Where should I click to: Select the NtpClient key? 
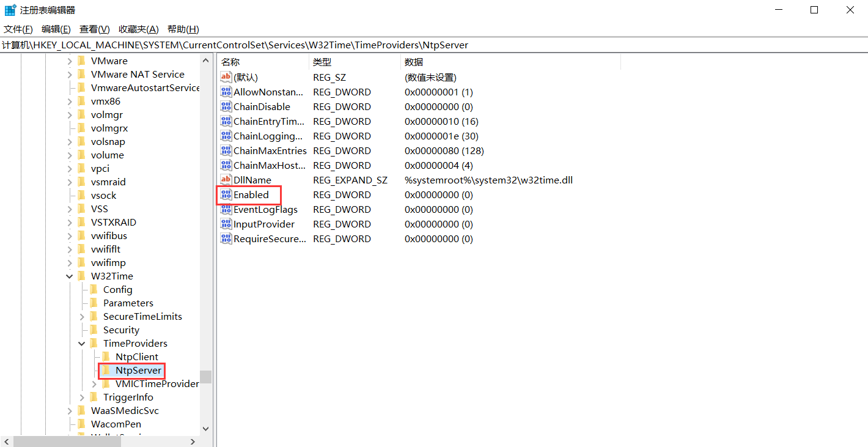point(137,357)
